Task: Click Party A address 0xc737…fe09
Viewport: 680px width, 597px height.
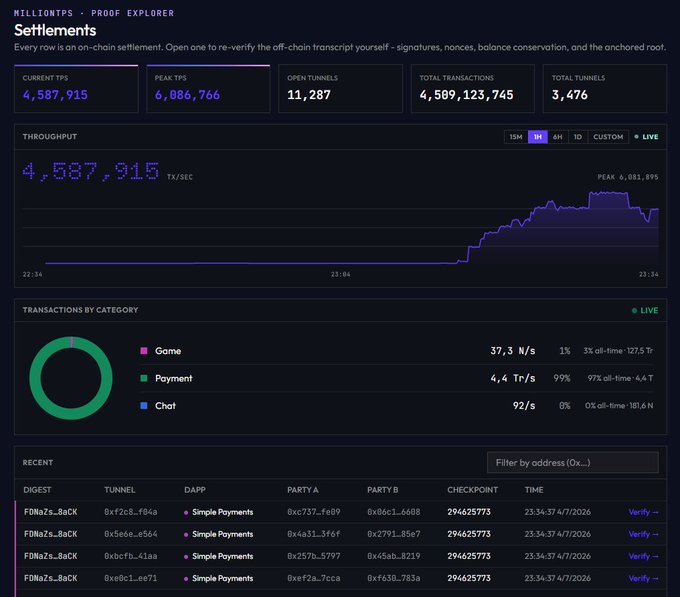Action: click(314, 512)
